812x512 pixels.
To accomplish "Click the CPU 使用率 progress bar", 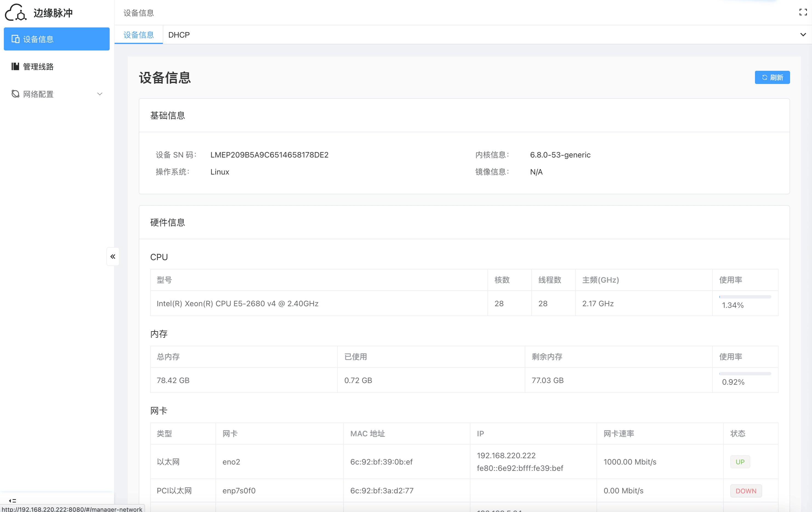I will [745, 297].
